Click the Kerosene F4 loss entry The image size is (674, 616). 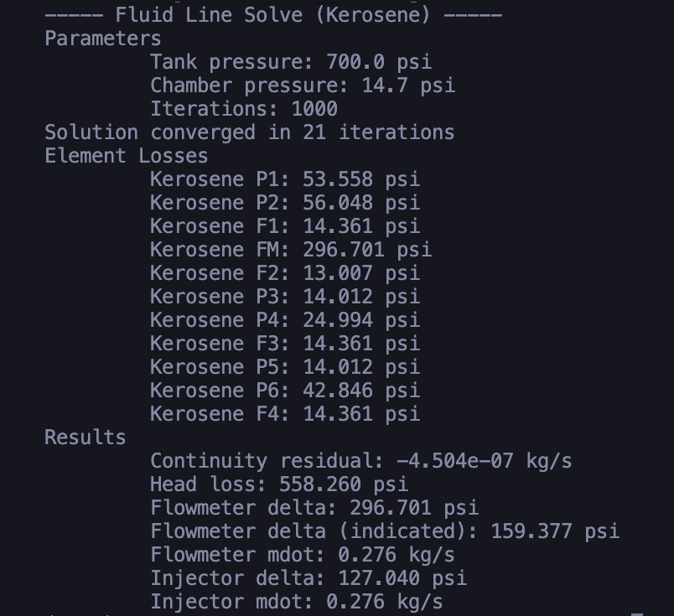click(x=284, y=414)
